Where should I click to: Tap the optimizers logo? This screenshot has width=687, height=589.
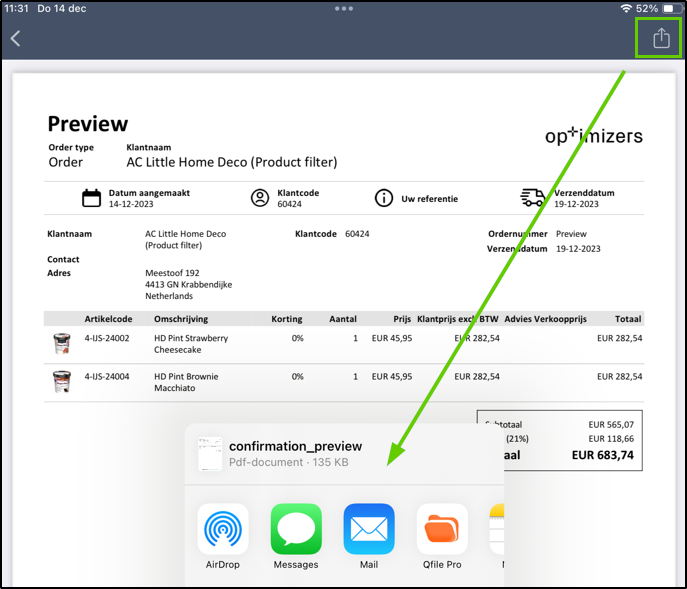[x=594, y=135]
